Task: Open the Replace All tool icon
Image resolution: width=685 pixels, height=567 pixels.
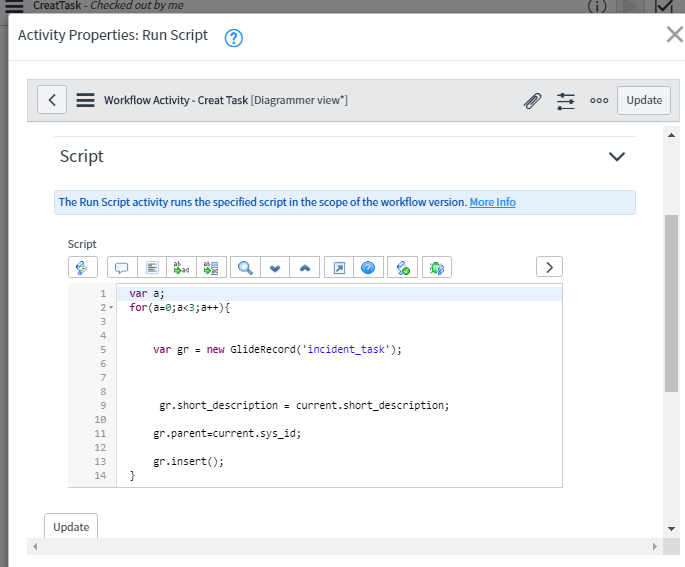Action: coord(211,267)
